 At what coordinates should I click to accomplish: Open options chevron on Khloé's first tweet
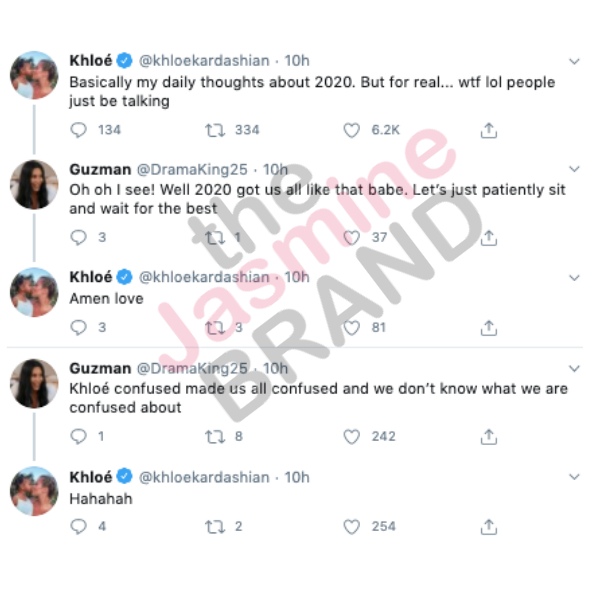(574, 61)
